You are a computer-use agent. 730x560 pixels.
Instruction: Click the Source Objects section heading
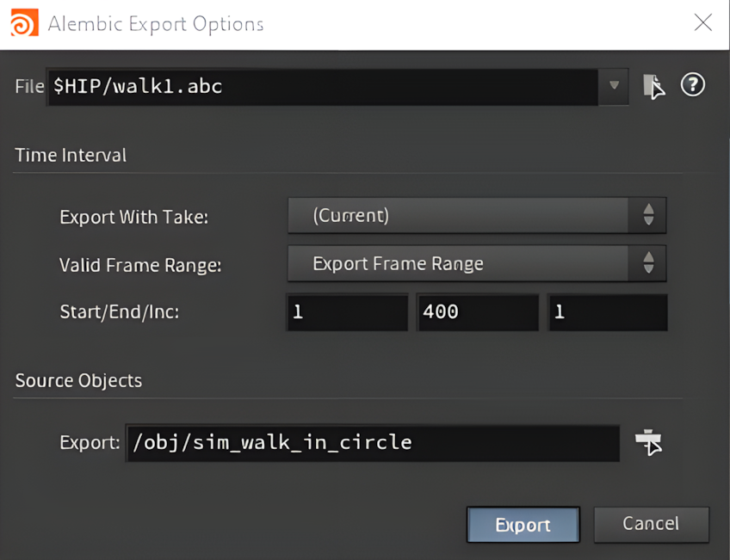[x=78, y=380]
